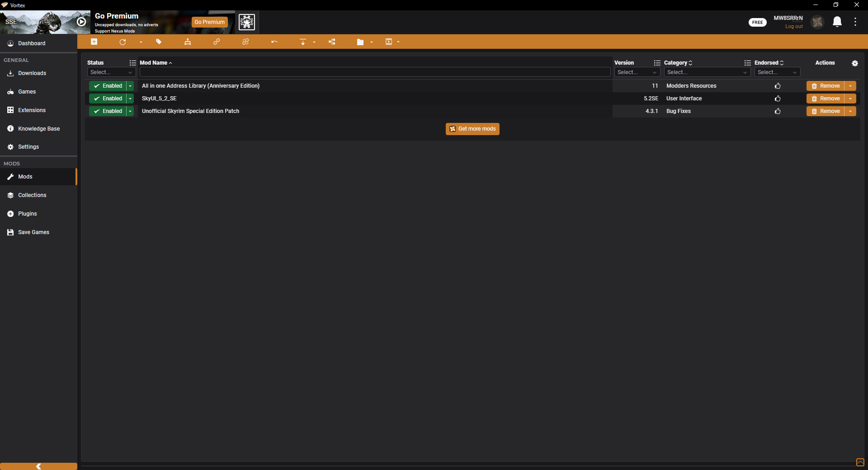Image resolution: width=868 pixels, height=470 pixels.
Task: Remove the SkyUI_5_2_SE mod
Action: [x=826, y=99]
